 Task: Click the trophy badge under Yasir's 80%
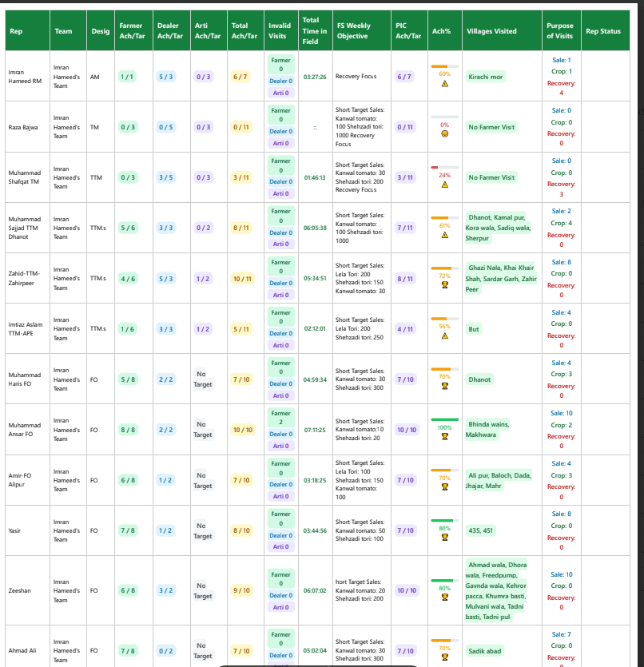click(x=443, y=536)
